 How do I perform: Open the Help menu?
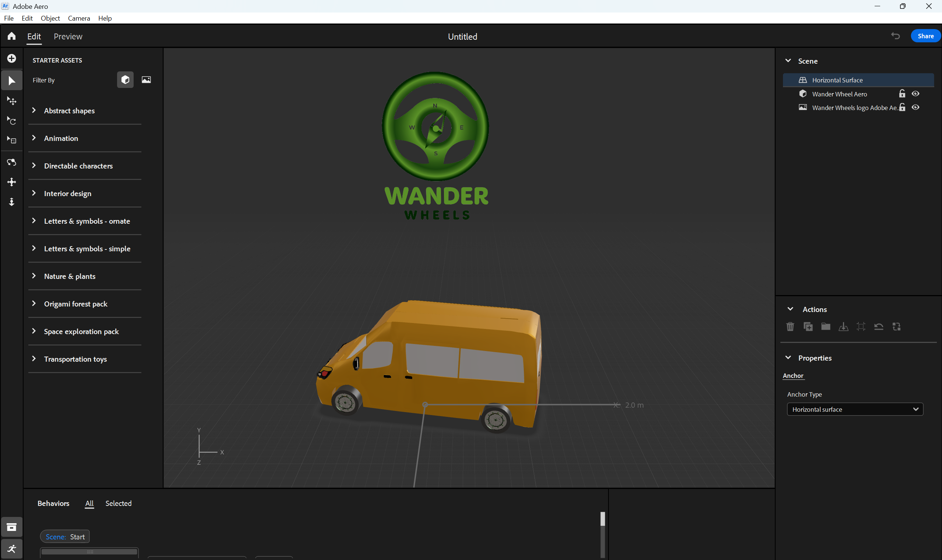tap(105, 18)
